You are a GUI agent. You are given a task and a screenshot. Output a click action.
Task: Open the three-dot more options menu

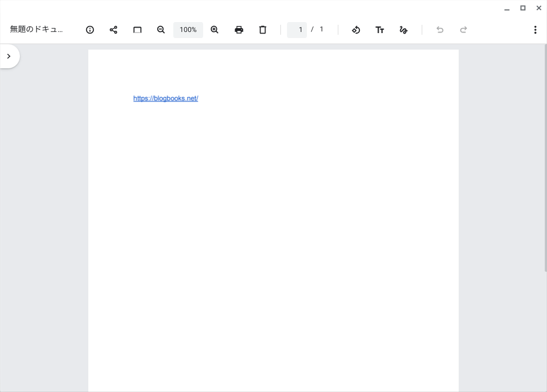click(x=535, y=30)
